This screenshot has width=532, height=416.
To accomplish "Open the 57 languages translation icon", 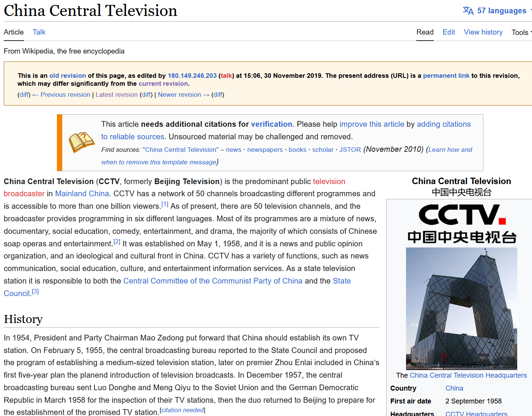I will click(x=468, y=11).
